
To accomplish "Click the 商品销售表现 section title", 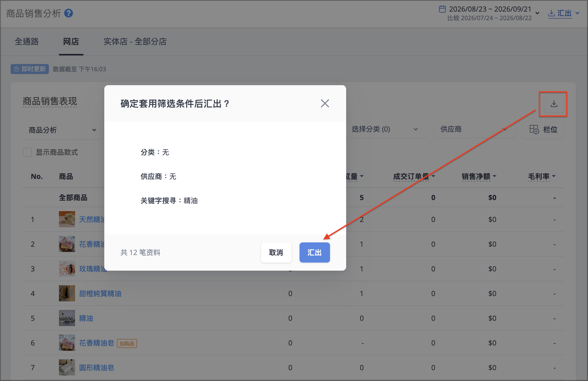I will [x=50, y=101].
